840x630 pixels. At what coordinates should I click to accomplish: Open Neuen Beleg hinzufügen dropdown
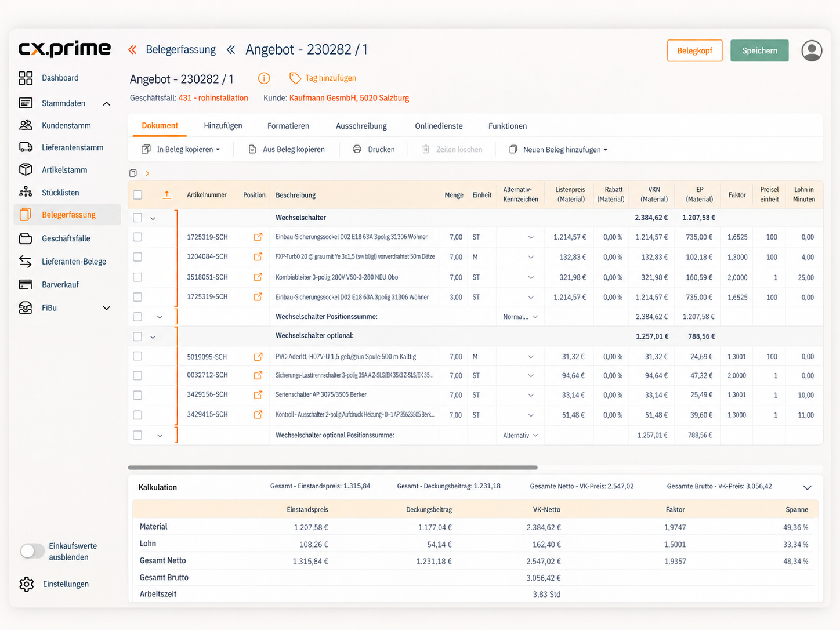point(558,149)
